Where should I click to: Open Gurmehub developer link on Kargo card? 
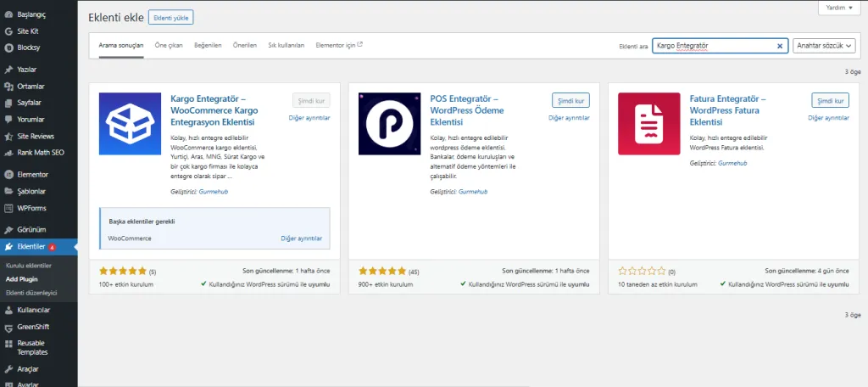213,192
